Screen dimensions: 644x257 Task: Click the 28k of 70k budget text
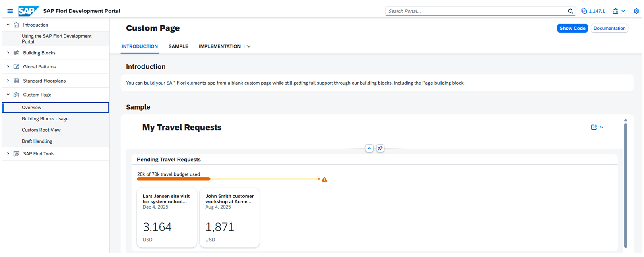[x=169, y=174]
